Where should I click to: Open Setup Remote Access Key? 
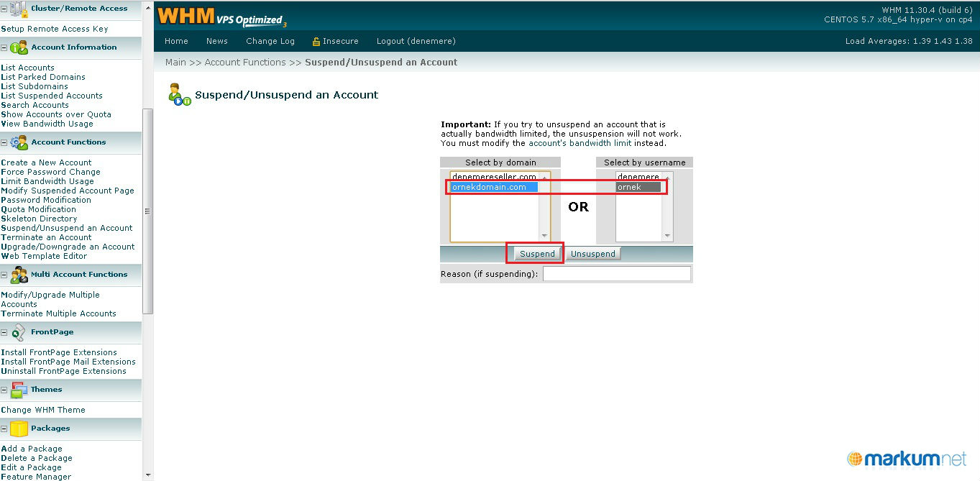tap(55, 29)
